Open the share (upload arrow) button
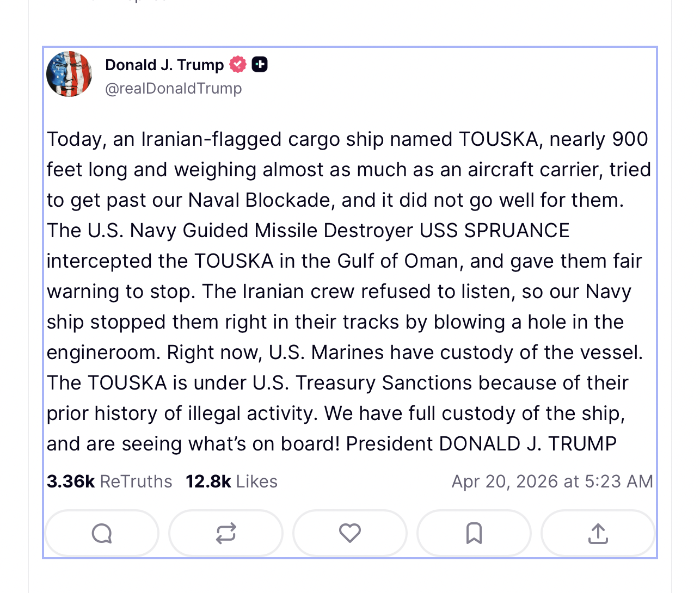Screen dimensions: 700x593 coord(598,533)
